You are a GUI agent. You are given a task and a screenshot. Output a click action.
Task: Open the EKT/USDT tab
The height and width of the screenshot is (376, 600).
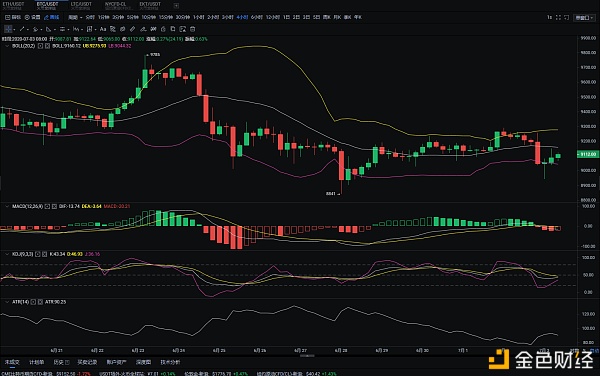(x=150, y=5)
